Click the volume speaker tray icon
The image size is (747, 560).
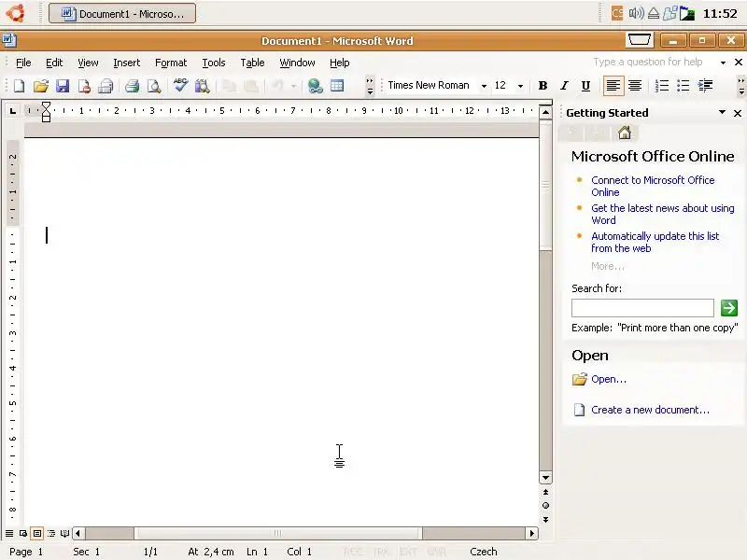pyautogui.click(x=636, y=13)
